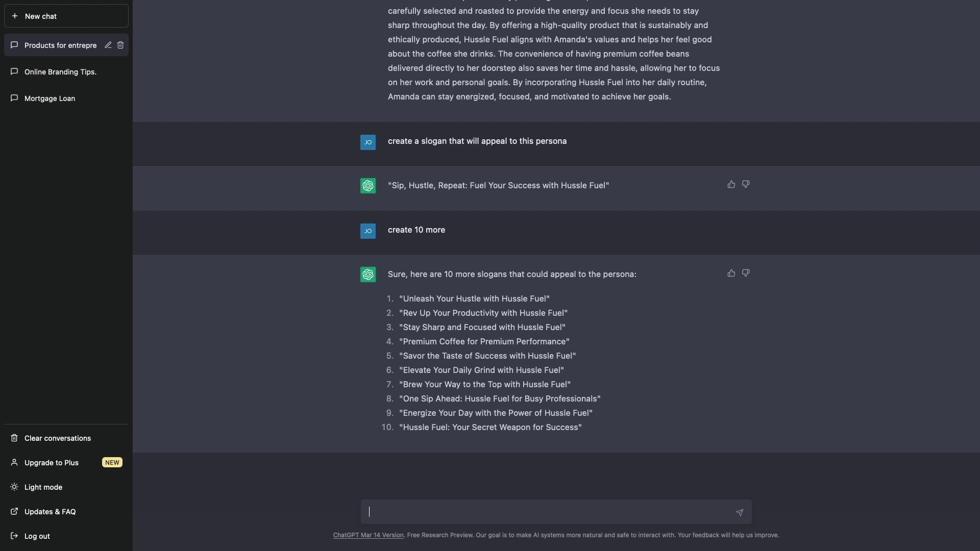This screenshot has height=551, width=980.
Task: Select the Products for entrepre conversation
Action: point(56,45)
